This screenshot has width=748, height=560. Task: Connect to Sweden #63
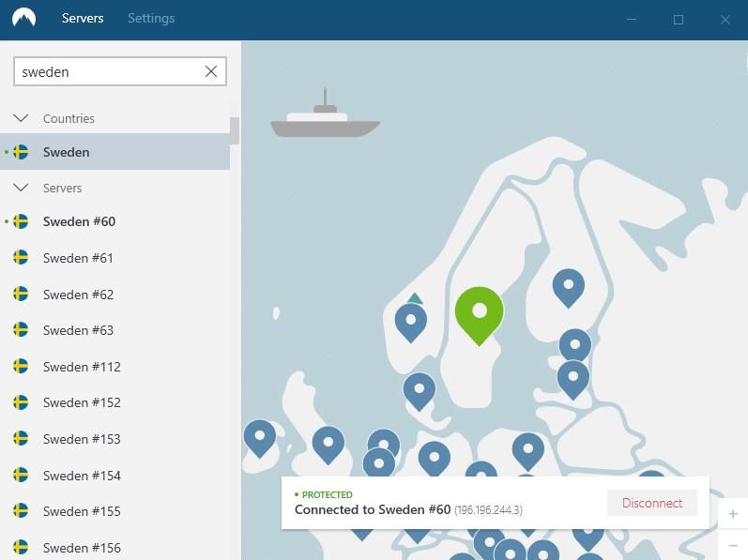pos(114,330)
